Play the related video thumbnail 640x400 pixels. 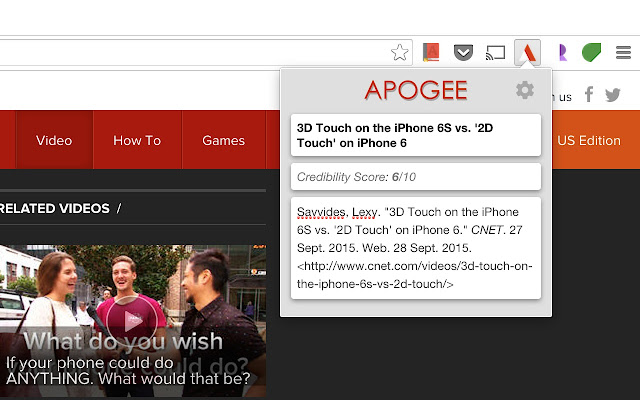[131, 321]
